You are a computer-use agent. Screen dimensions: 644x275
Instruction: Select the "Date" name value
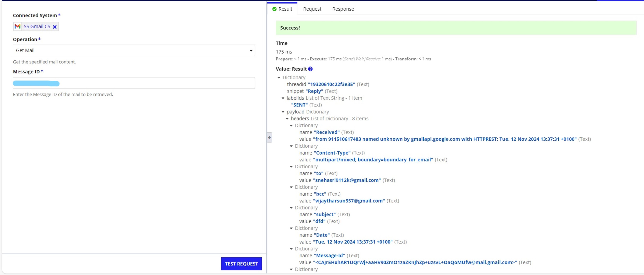pyautogui.click(x=322, y=235)
